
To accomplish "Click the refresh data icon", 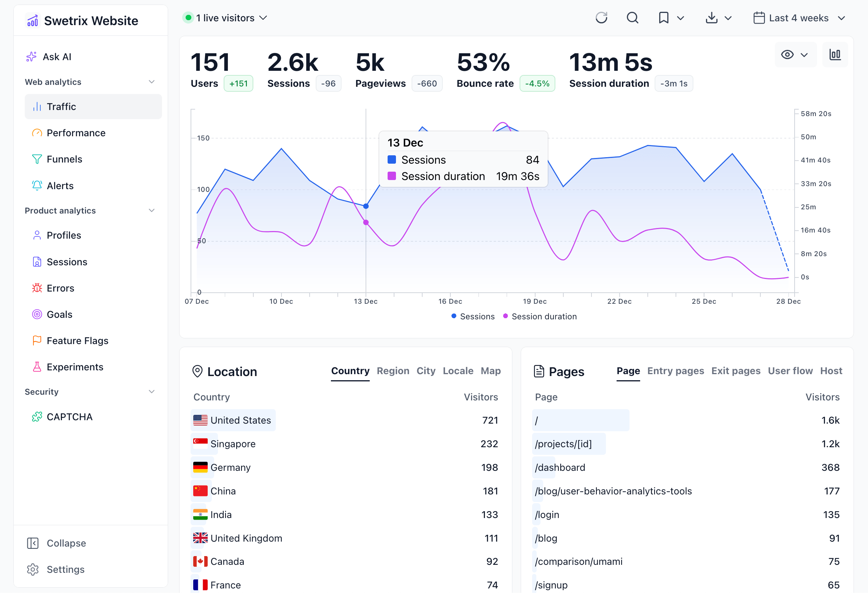I will point(601,18).
